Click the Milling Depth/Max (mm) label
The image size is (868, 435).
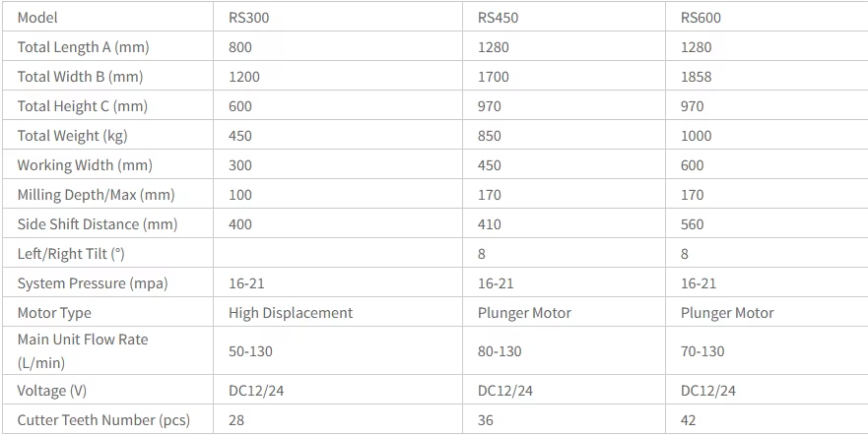click(x=96, y=195)
